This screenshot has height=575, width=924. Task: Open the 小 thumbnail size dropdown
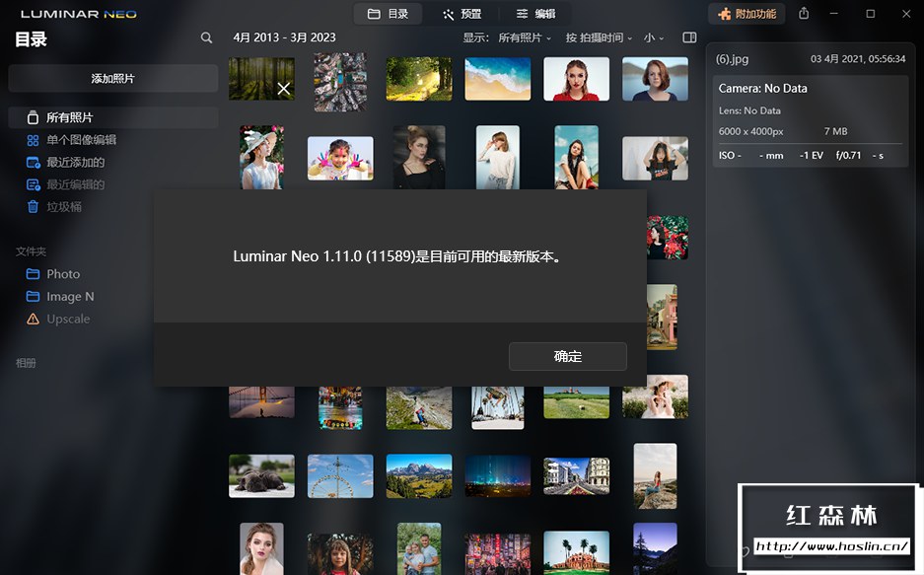click(654, 37)
